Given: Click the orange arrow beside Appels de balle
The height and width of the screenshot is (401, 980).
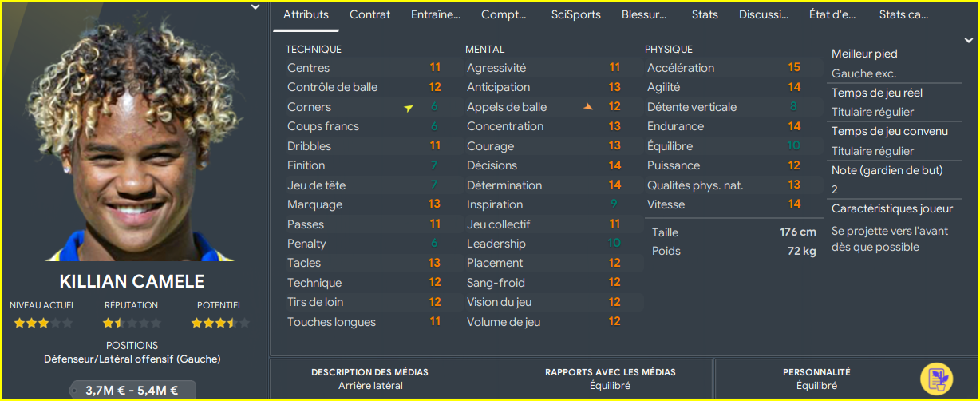Looking at the screenshot, I should (x=588, y=106).
